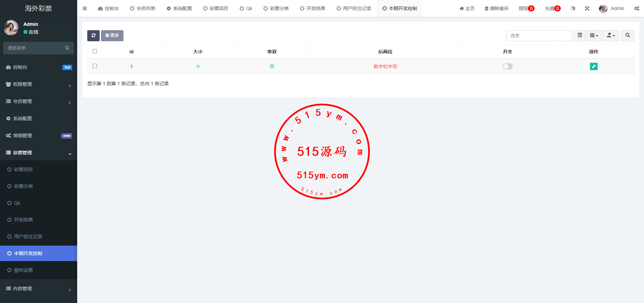644x303 pixels.
Task: Switch to the 开奖结果 tab
Action: (x=312, y=8)
